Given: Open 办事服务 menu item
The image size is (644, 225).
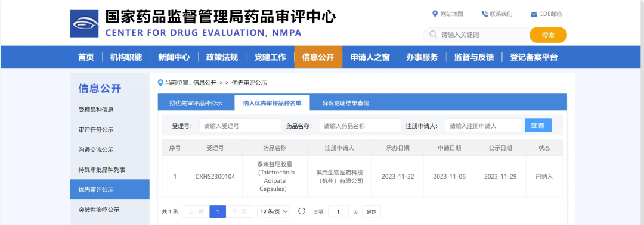Looking at the screenshot, I should [422, 57].
